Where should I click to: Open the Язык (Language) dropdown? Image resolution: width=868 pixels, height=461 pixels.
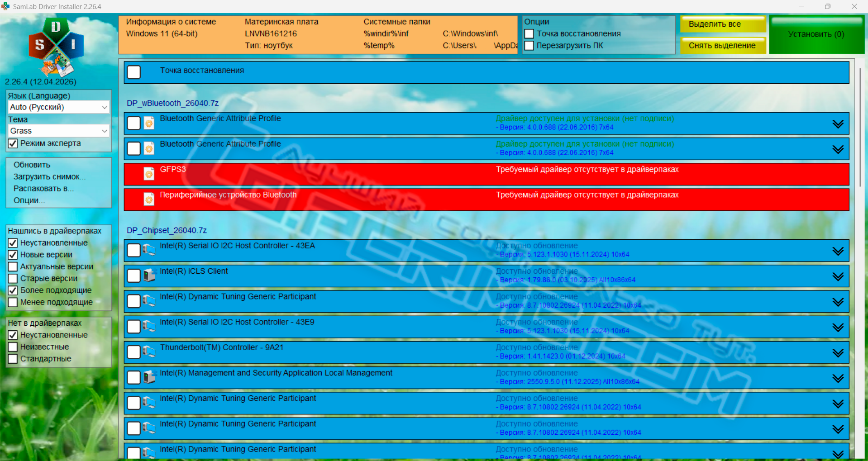point(59,107)
